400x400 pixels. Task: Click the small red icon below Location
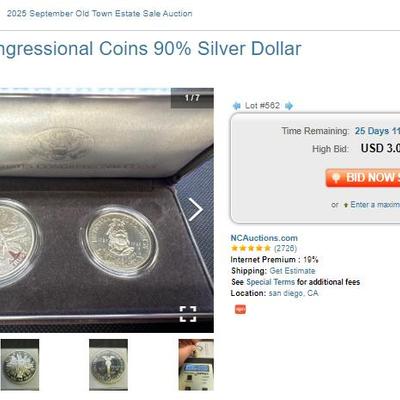click(240, 309)
